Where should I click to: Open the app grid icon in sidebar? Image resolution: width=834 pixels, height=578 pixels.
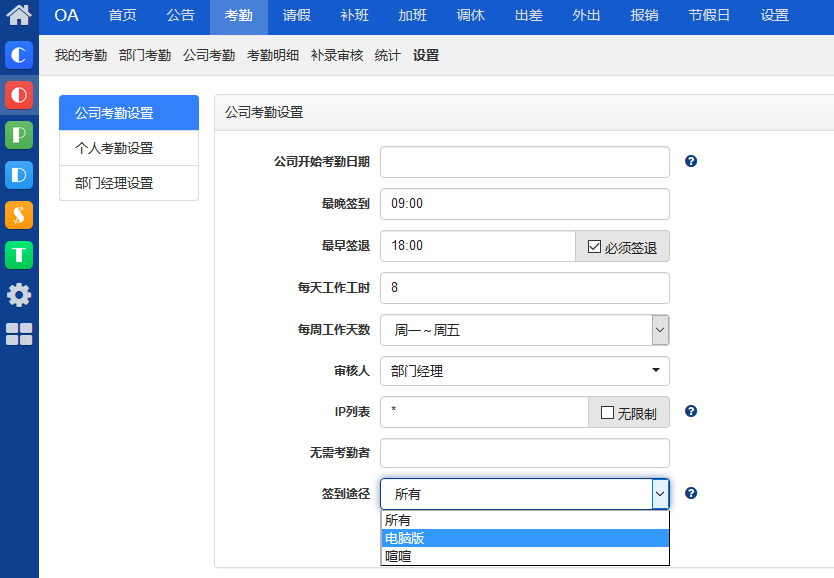pos(19,334)
